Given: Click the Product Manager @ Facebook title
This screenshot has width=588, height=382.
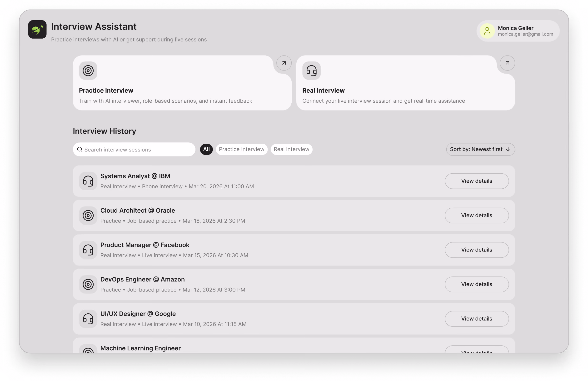Looking at the screenshot, I should tap(145, 245).
